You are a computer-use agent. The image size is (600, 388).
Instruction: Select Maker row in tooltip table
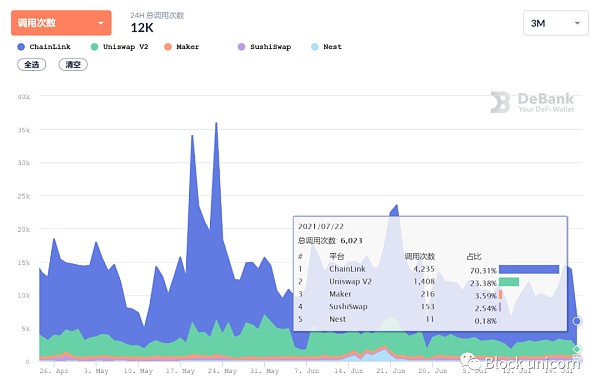[429, 295]
